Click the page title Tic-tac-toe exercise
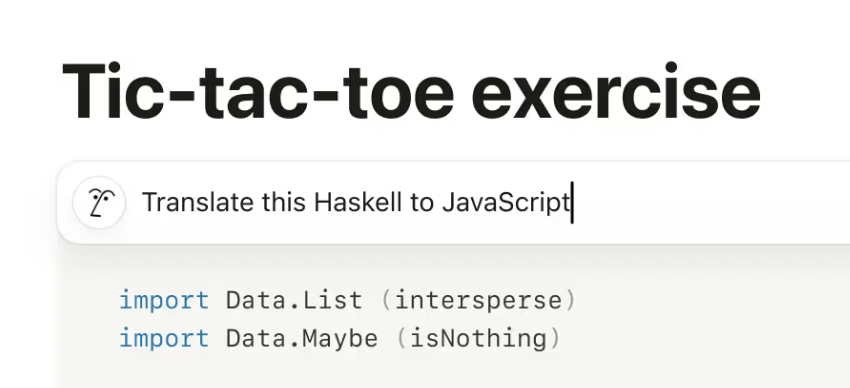This screenshot has width=850, height=388. pos(411,92)
